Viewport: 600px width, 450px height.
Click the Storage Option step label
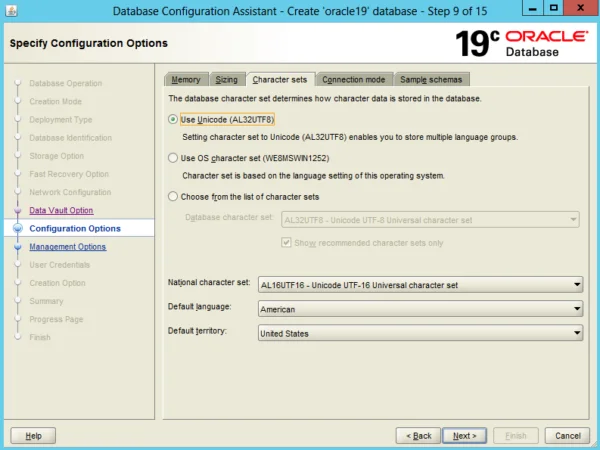pos(57,156)
